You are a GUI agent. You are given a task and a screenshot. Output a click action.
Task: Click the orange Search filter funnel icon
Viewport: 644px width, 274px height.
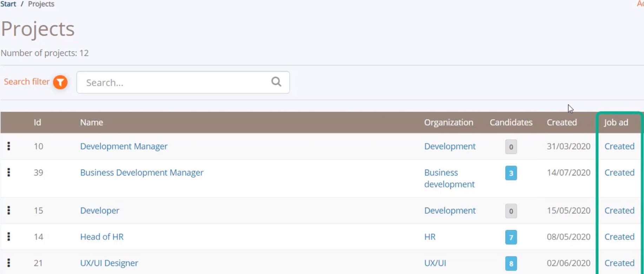coord(60,82)
